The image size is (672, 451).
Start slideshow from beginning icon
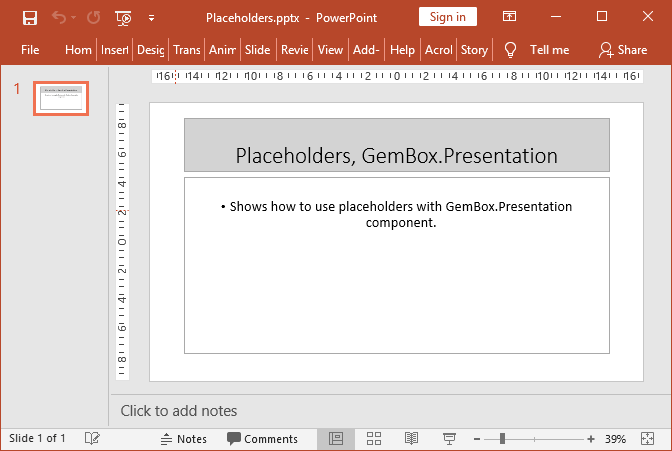click(123, 17)
